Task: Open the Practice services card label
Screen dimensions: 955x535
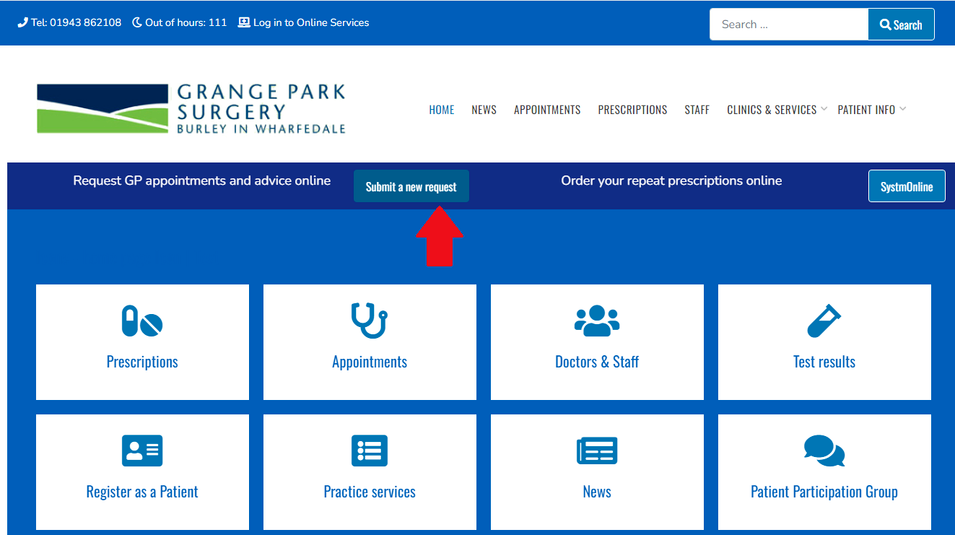Action: [369, 492]
